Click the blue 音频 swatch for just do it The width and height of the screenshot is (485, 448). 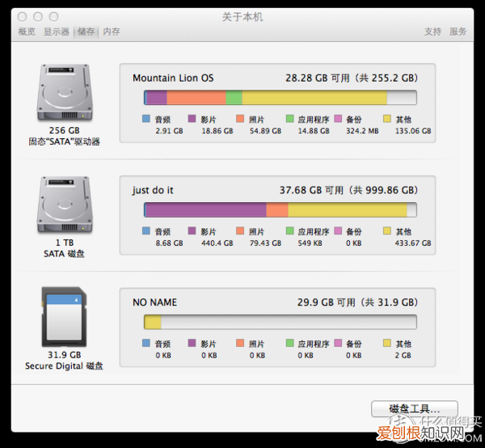[x=146, y=230]
